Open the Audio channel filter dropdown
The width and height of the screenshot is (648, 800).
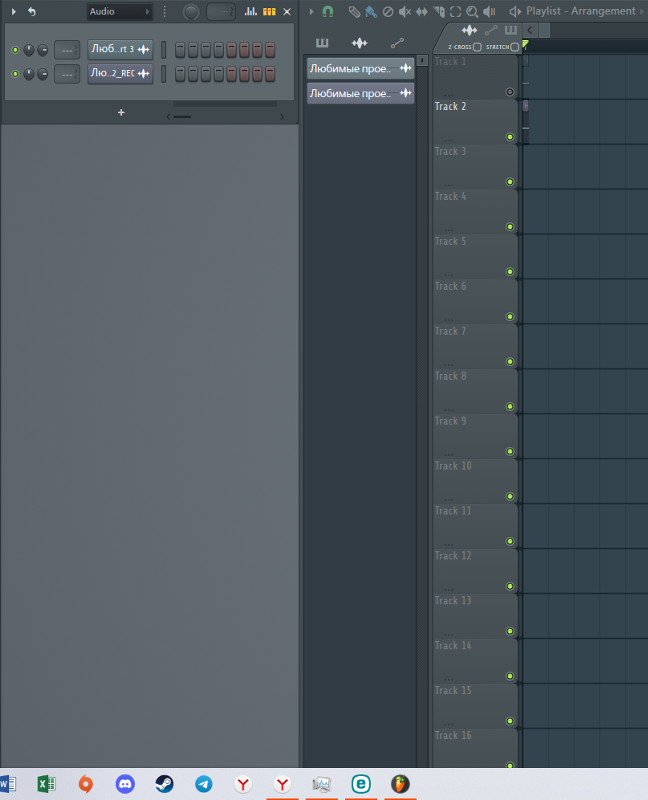click(x=119, y=11)
